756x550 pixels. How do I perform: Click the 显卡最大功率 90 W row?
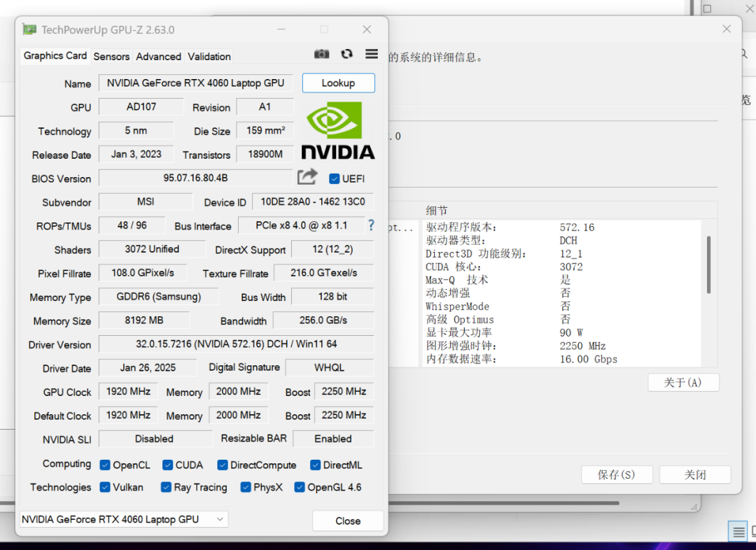coord(561,332)
